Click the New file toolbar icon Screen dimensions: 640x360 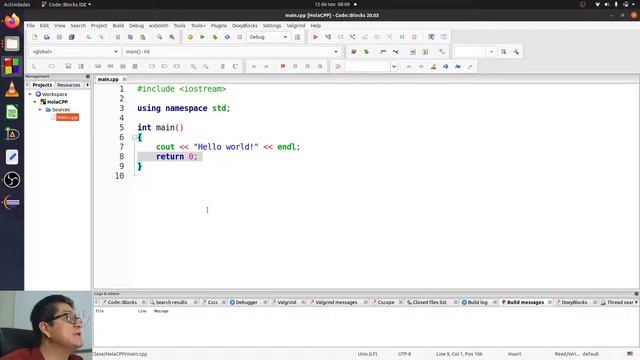point(35,37)
